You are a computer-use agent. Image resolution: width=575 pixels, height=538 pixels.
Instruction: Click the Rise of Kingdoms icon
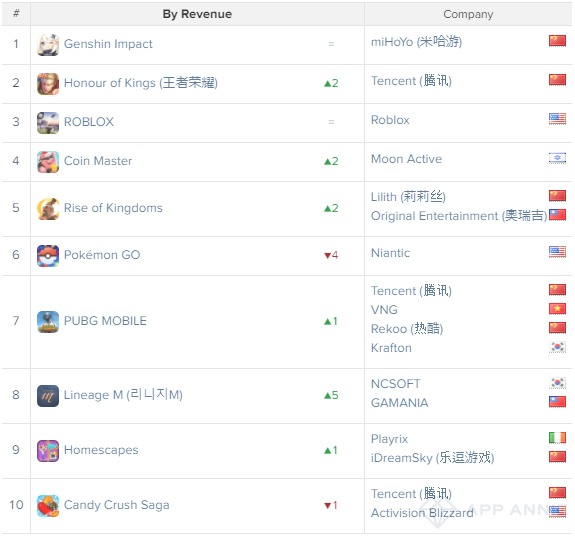pos(48,209)
